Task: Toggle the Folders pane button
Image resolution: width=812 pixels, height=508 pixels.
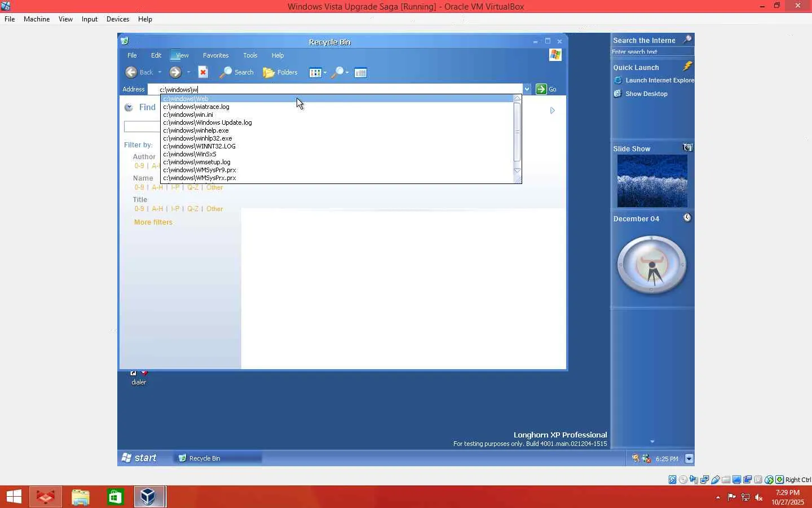Action: click(280, 72)
